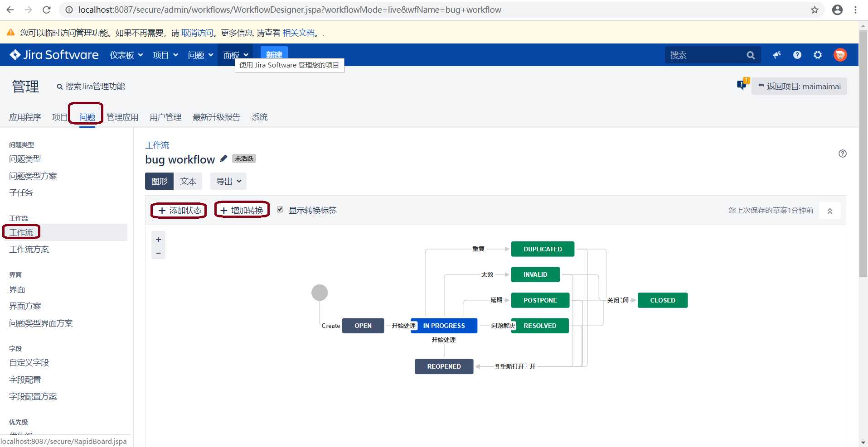This screenshot has height=447, width=868.
Task: Open the 面板 dropdown menu
Action: [236, 55]
